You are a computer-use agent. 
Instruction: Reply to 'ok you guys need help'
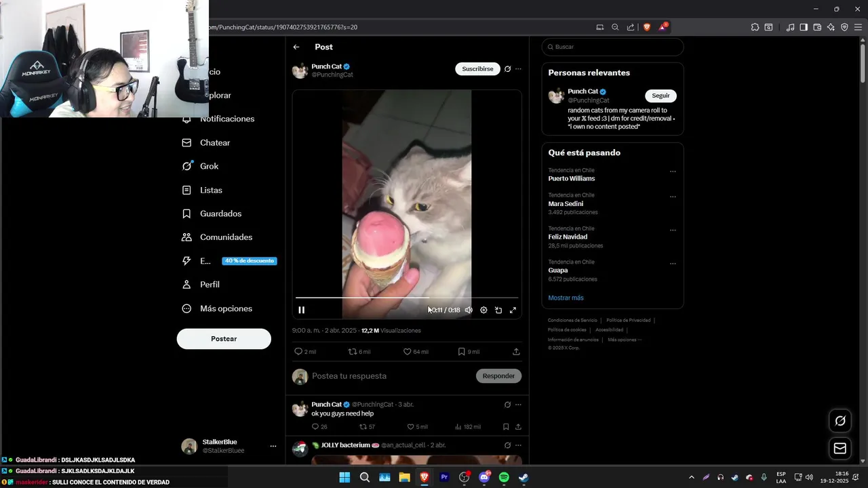[x=315, y=427]
